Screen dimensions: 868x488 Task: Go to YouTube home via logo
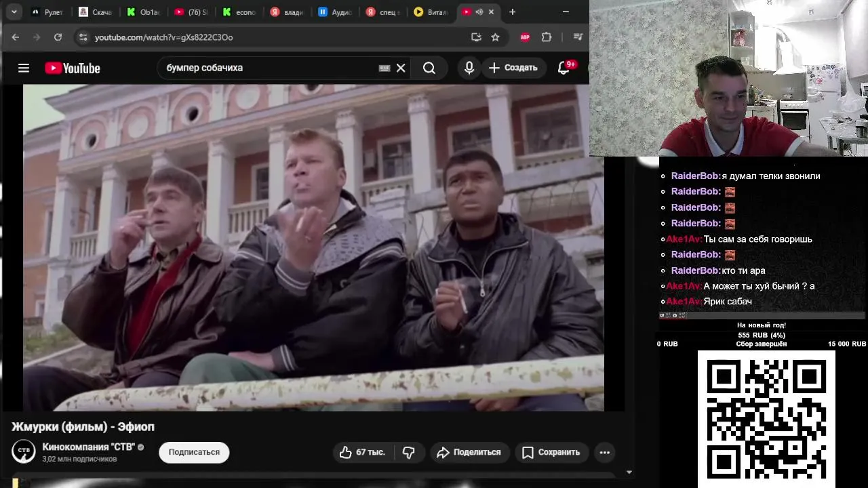point(73,68)
